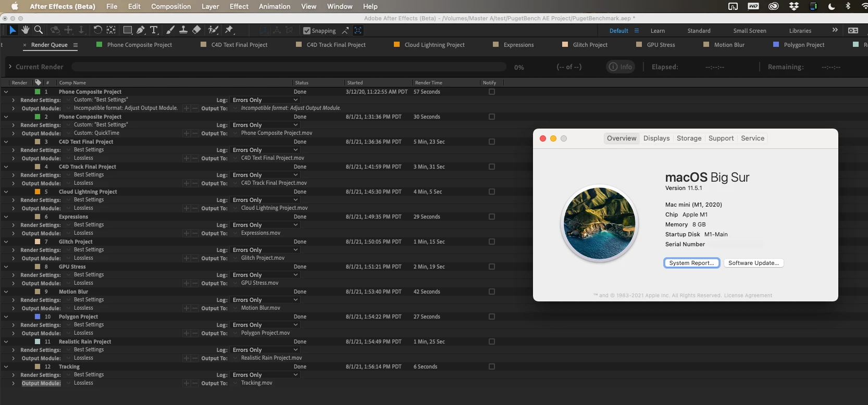Open the Render Queue panel menu icon
The image size is (868, 405).
(x=76, y=45)
